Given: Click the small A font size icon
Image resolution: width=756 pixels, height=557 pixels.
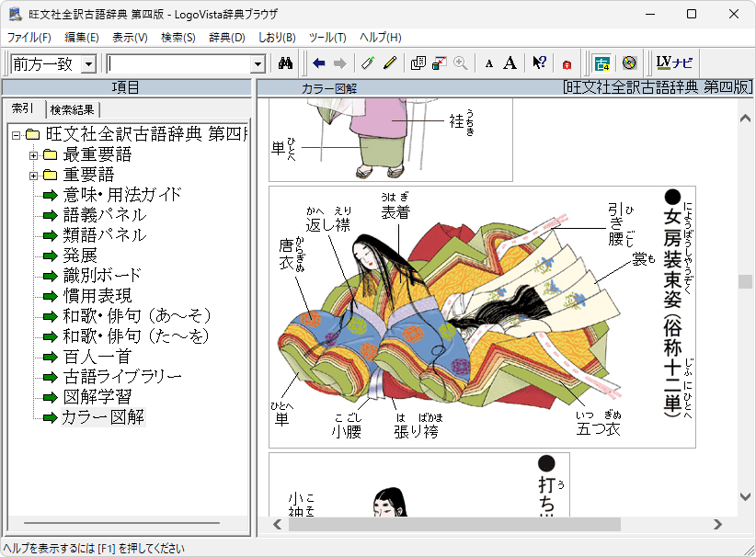Looking at the screenshot, I should click(489, 63).
